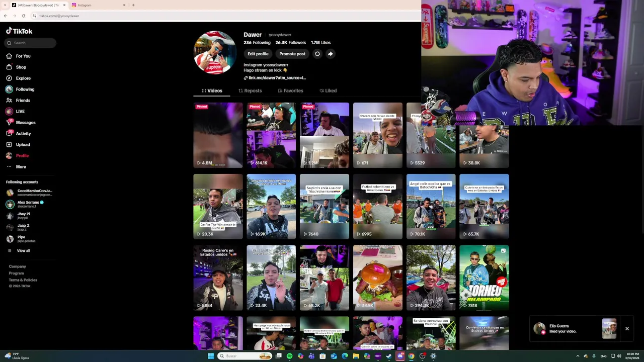
Task: Open video thumbnail in like notification
Action: click(x=609, y=329)
